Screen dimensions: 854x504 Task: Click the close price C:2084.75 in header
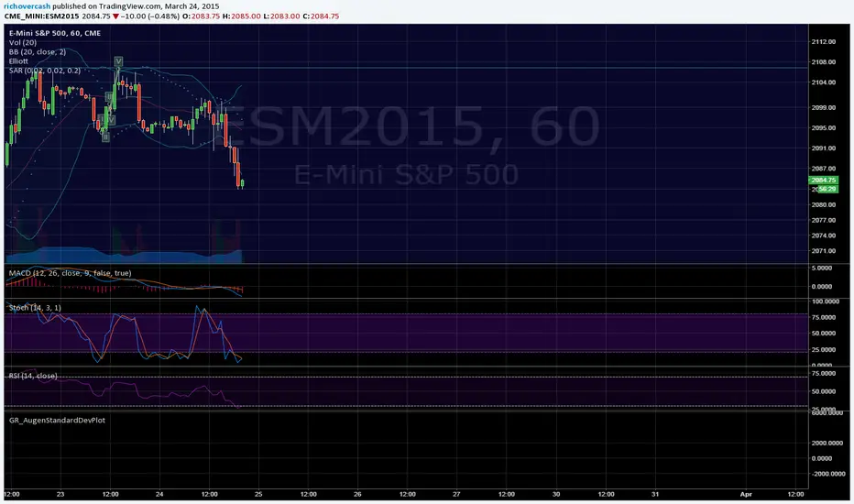coord(321,16)
